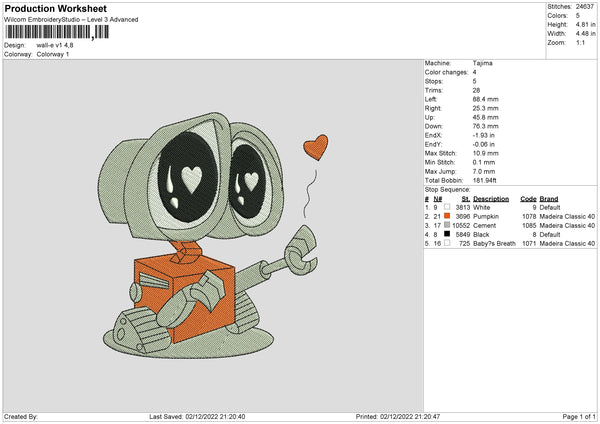
Task: Click the Min Stitch value 0.1 mm
Action: click(x=484, y=162)
